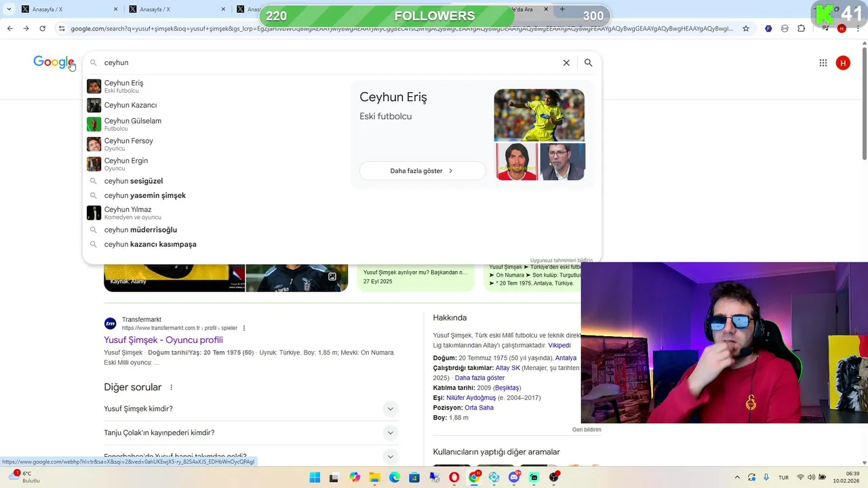
Task: Reload the page with refresh icon
Action: pyautogui.click(x=42, y=28)
